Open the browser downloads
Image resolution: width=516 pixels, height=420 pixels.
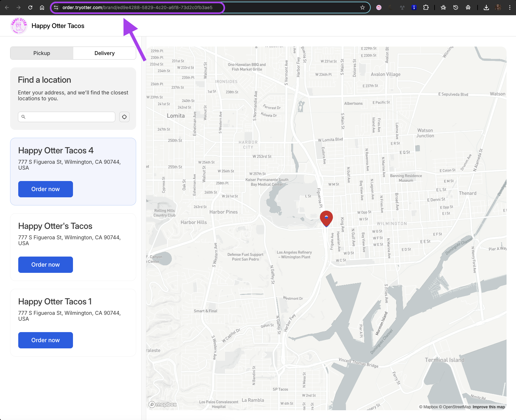[x=486, y=7]
